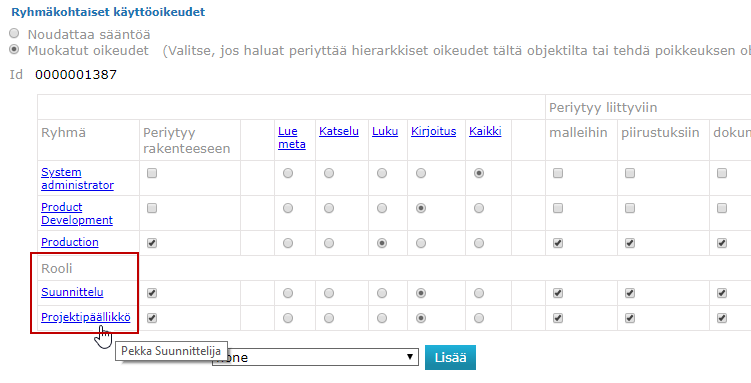
Task: Expand the group selection dropdown arrow
Action: [x=410, y=357]
